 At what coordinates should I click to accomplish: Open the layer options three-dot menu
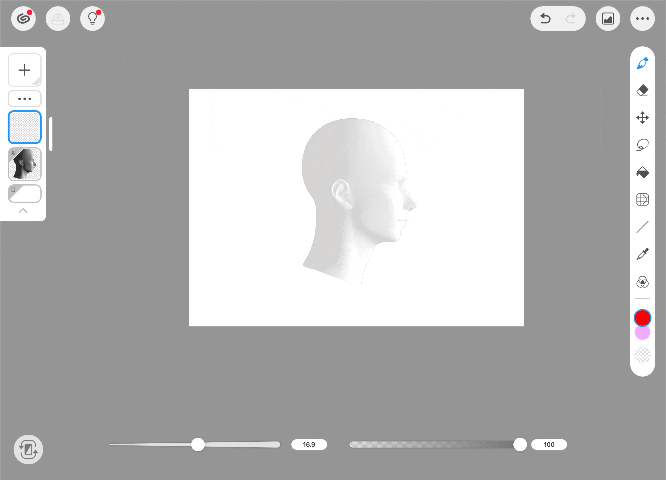point(25,99)
